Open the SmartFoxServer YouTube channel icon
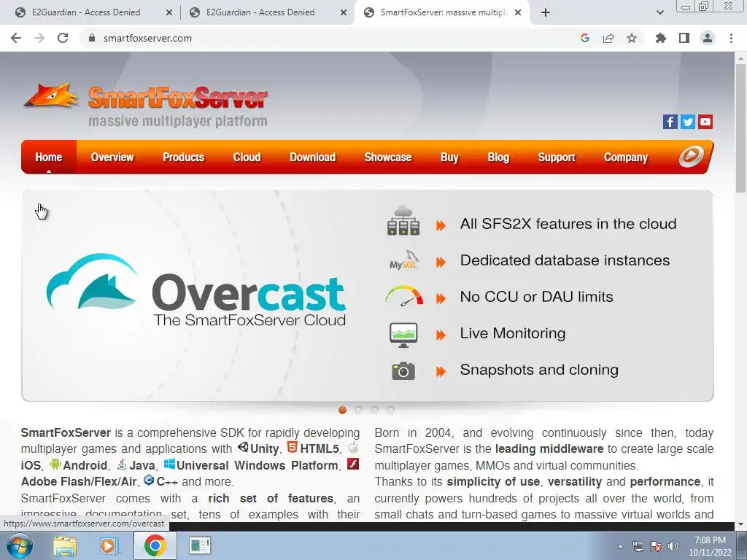The image size is (747, 560). [705, 122]
